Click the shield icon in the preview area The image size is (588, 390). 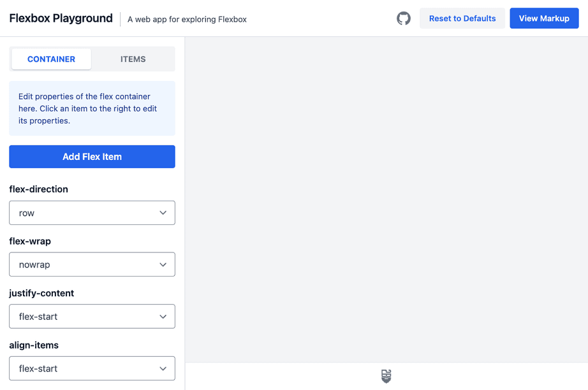[386, 376]
